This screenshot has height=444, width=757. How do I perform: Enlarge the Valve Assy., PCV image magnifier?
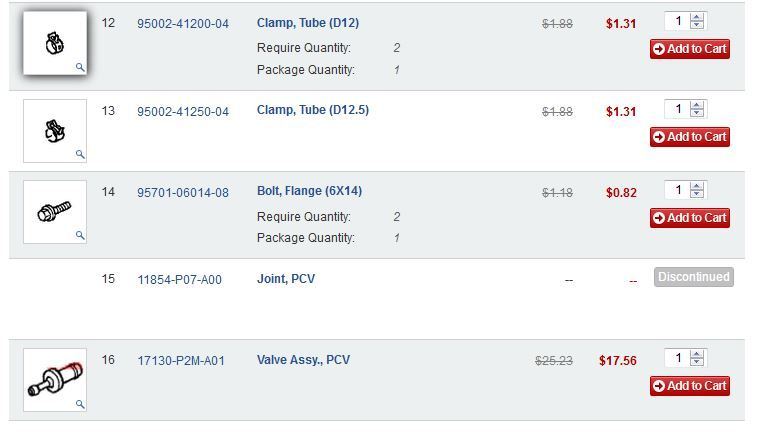pyautogui.click(x=80, y=404)
